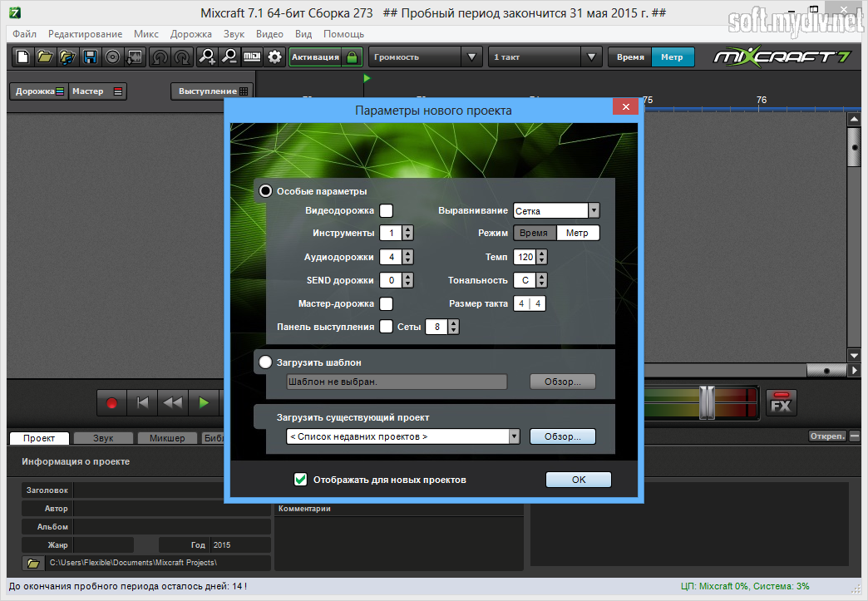Adjust the Темп stepper arrows
This screenshot has height=601, width=868.
tap(542, 257)
